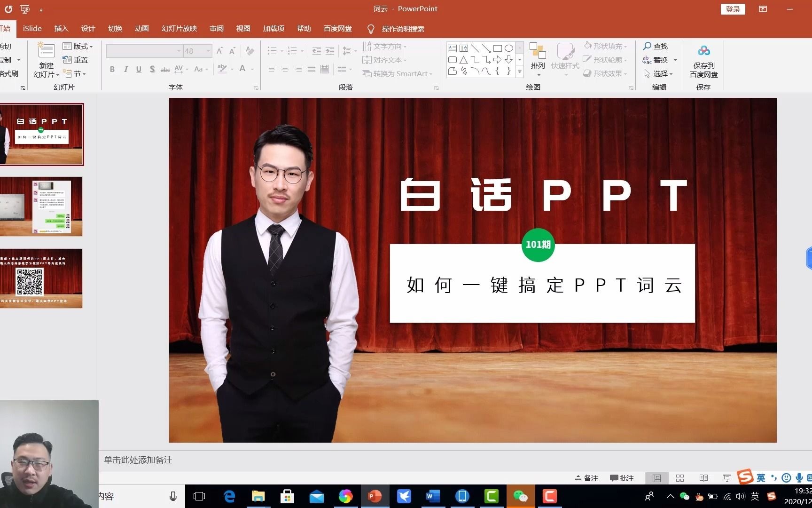
Task: Expand the shapes gallery more button
Action: [x=519, y=72]
